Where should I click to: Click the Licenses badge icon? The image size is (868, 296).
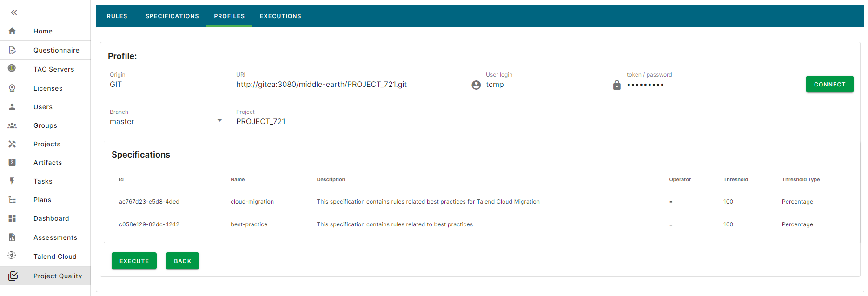[12, 88]
